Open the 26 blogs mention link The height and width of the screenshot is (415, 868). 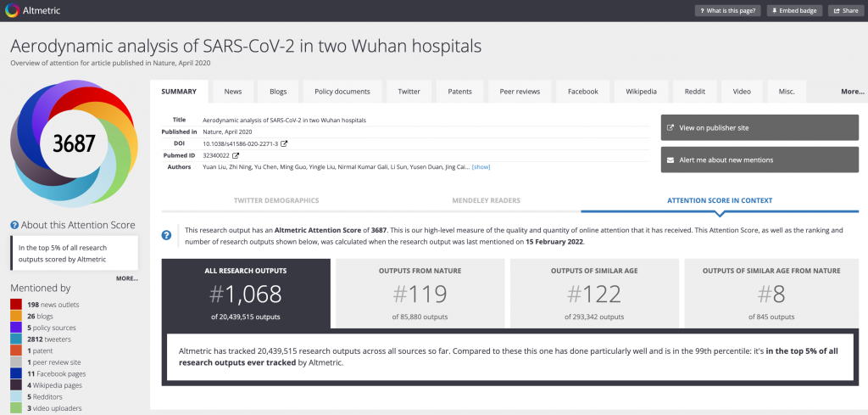(x=39, y=317)
